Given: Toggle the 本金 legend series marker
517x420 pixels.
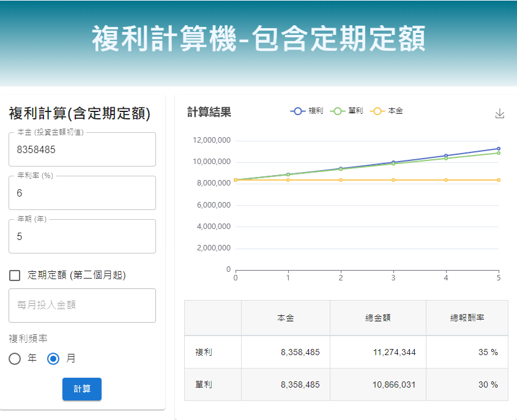Looking at the screenshot, I should pyautogui.click(x=378, y=111).
